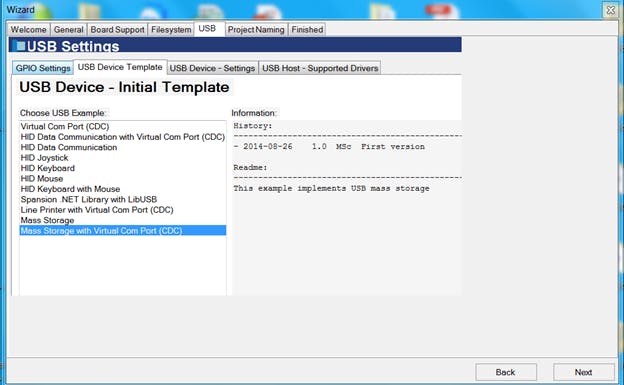Open the Finished tab
Screen dimensions: 624x385
(307, 30)
